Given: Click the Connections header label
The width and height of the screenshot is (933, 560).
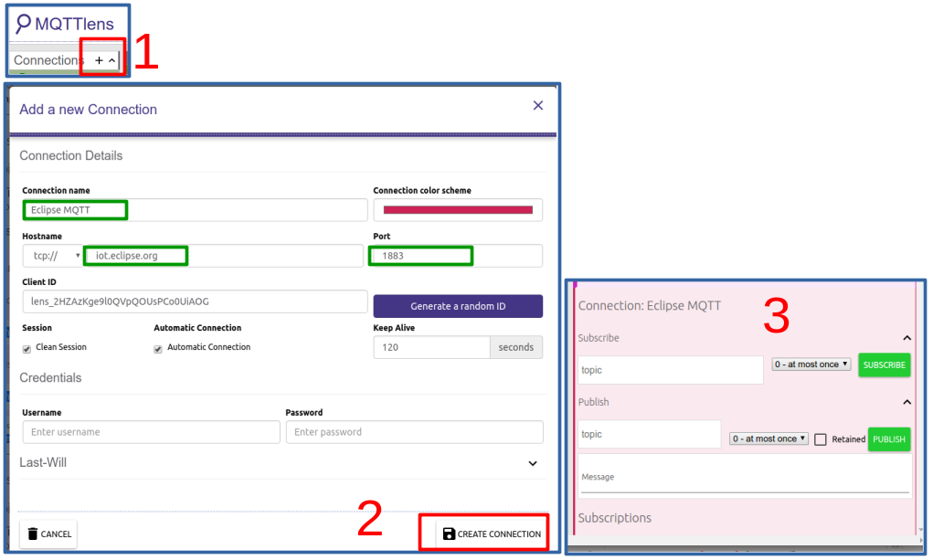Looking at the screenshot, I should point(48,60).
